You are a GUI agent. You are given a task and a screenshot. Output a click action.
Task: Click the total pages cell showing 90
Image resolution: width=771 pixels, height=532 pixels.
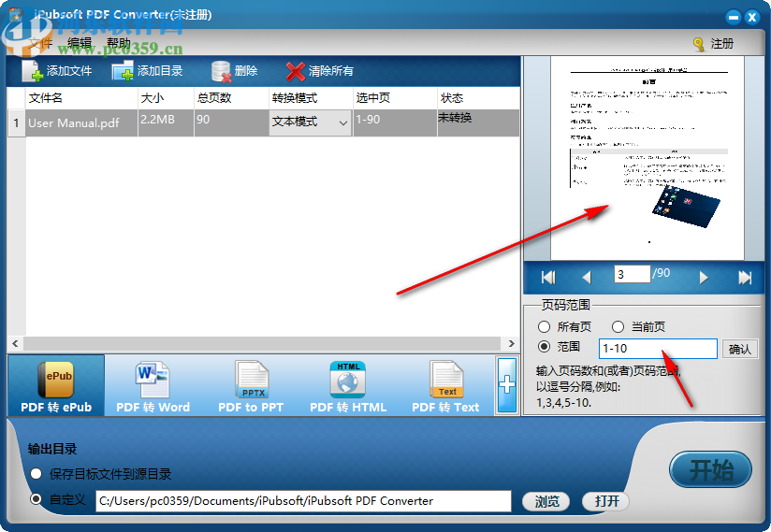coord(232,122)
